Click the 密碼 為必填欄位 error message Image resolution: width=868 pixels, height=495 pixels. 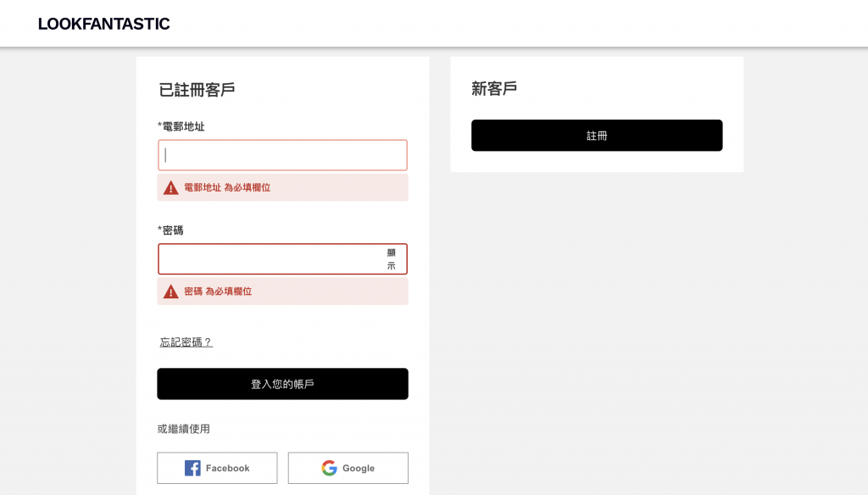click(x=218, y=292)
